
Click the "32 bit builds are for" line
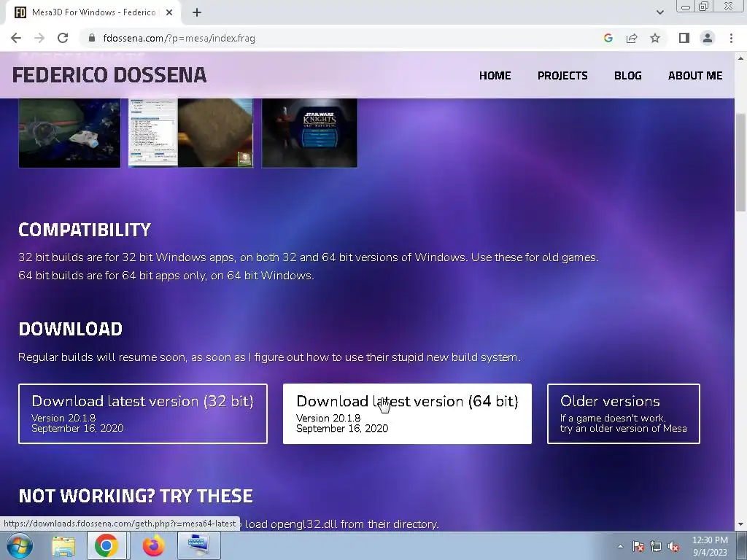pos(309,257)
